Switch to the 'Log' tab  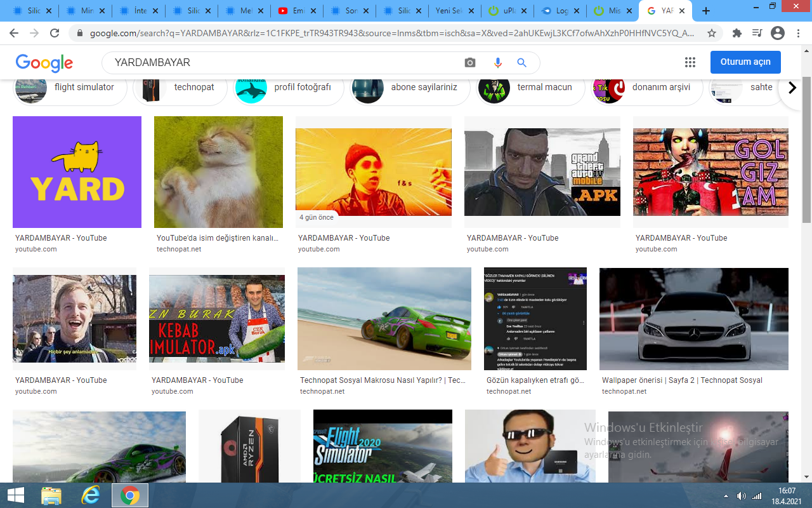tap(559, 11)
